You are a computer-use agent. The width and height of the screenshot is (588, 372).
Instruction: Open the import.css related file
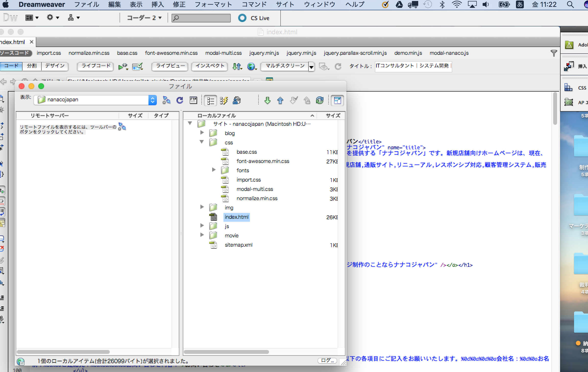tap(49, 53)
